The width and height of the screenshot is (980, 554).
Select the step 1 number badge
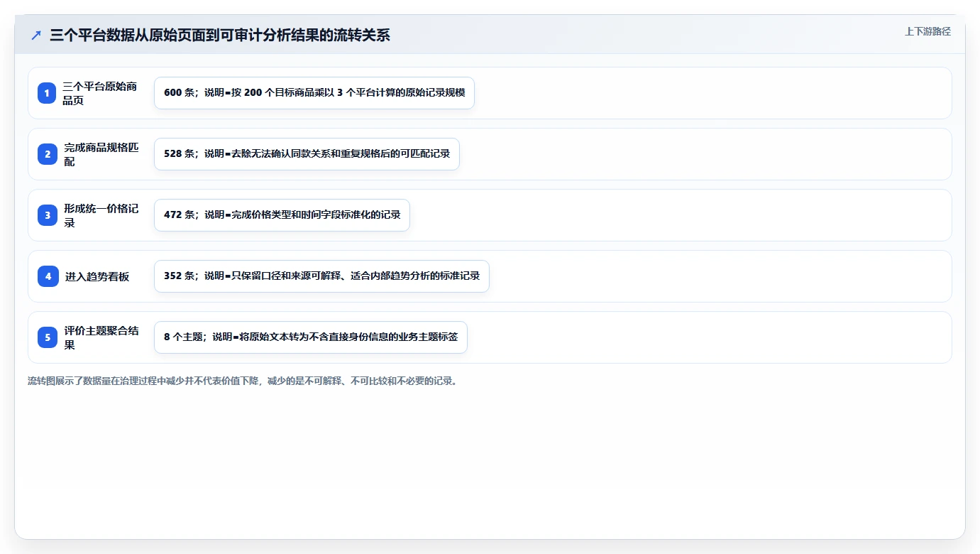tap(48, 93)
